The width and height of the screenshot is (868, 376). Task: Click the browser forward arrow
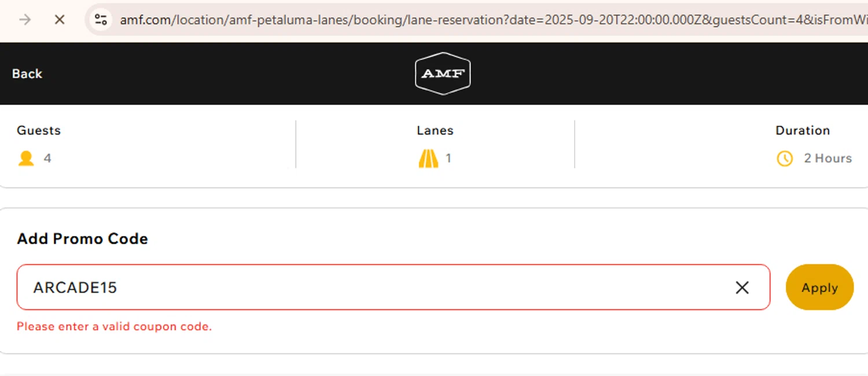(25, 20)
